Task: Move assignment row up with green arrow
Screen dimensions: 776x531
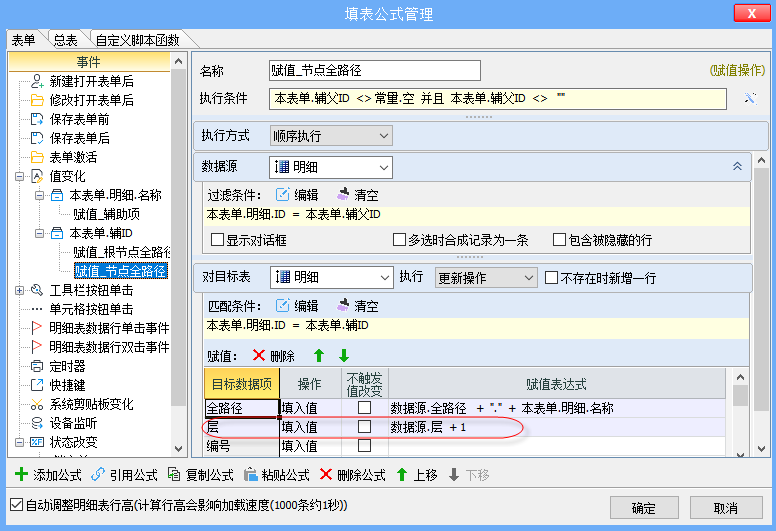Action: tap(319, 356)
